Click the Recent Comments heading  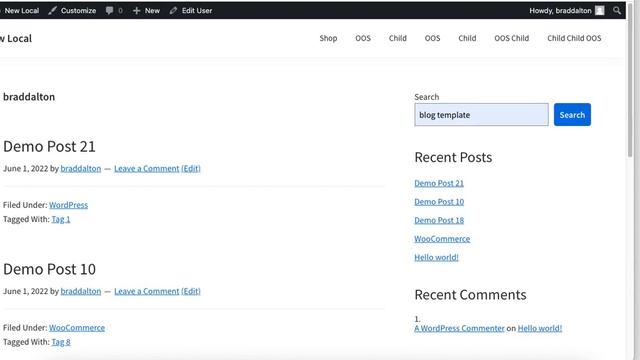tap(470, 295)
